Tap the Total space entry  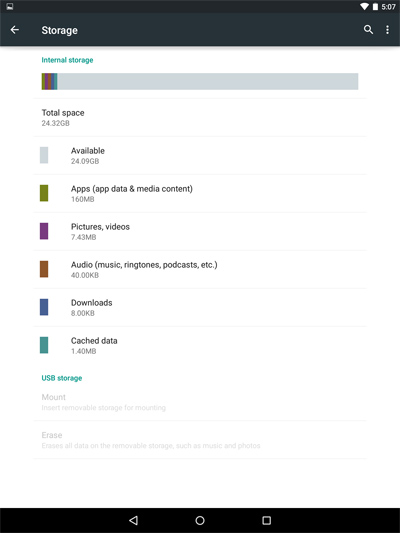pyautogui.click(x=200, y=118)
